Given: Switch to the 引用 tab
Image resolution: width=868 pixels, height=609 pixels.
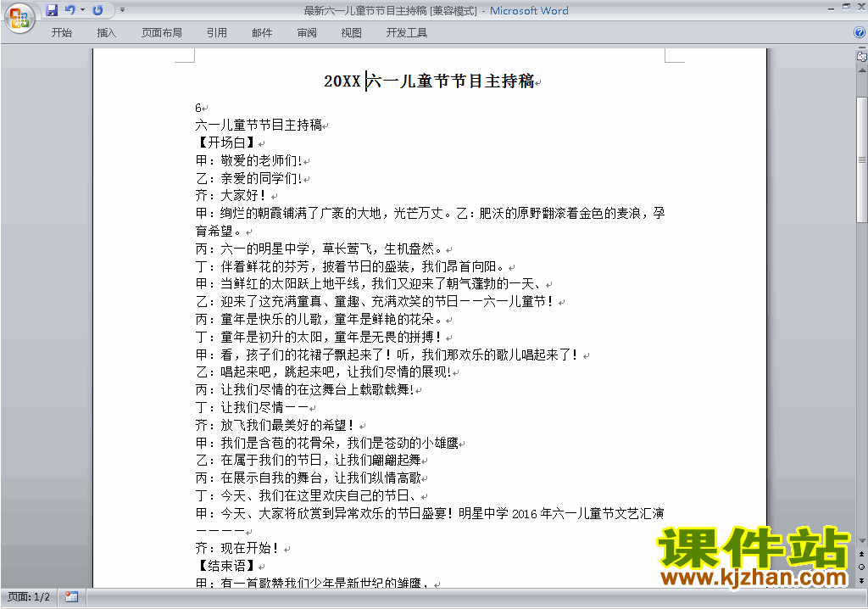Looking at the screenshot, I should (x=216, y=33).
